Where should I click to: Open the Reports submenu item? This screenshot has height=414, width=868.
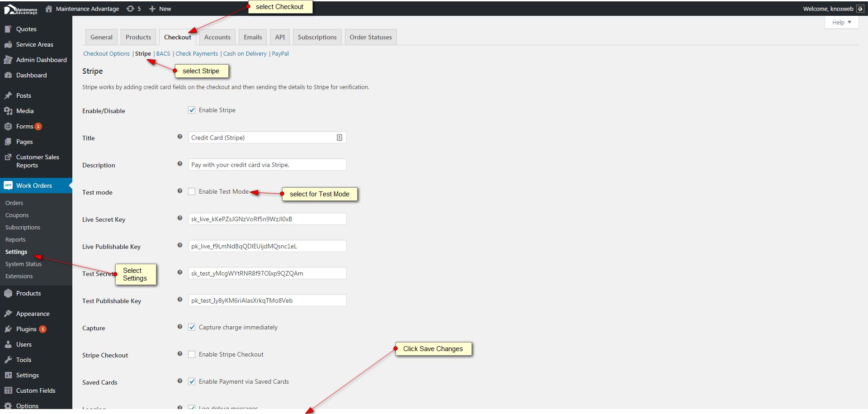point(15,239)
